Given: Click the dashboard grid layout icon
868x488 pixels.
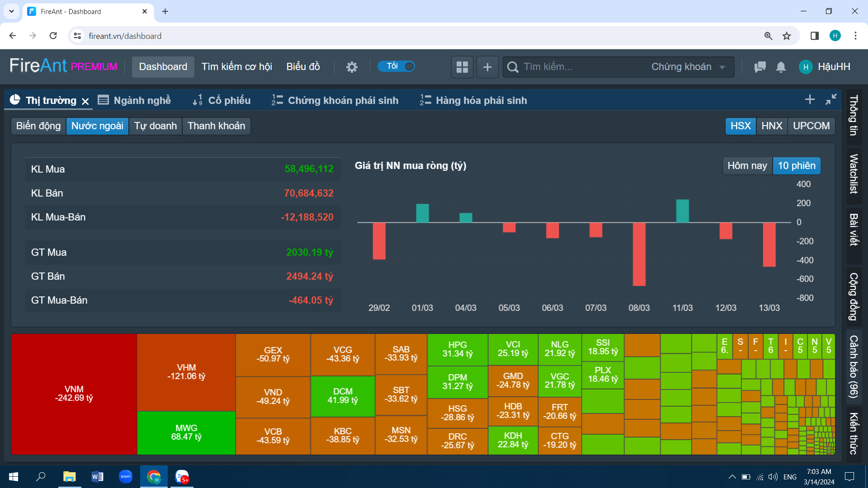Looking at the screenshot, I should [x=462, y=67].
